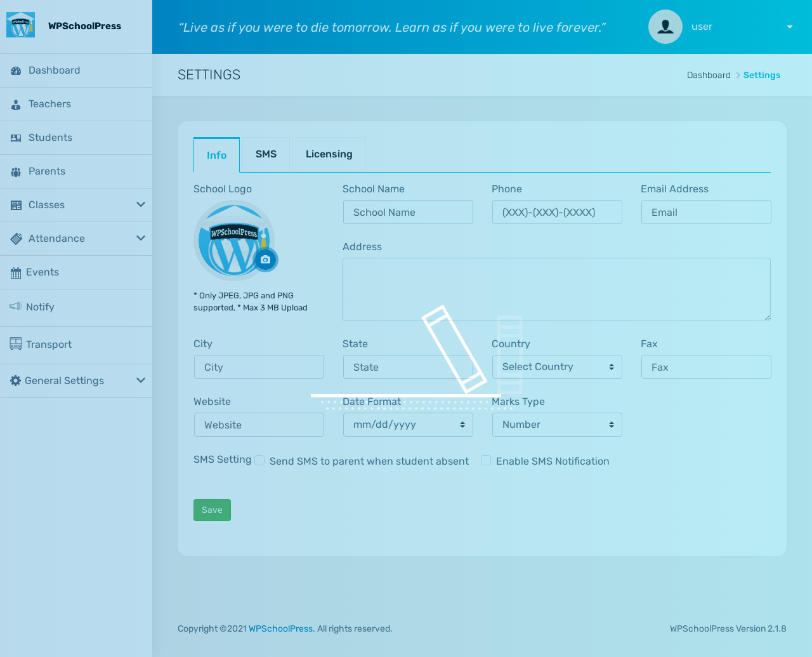Click into the Phone input field
Screen dimensions: 812x657
[557, 212]
